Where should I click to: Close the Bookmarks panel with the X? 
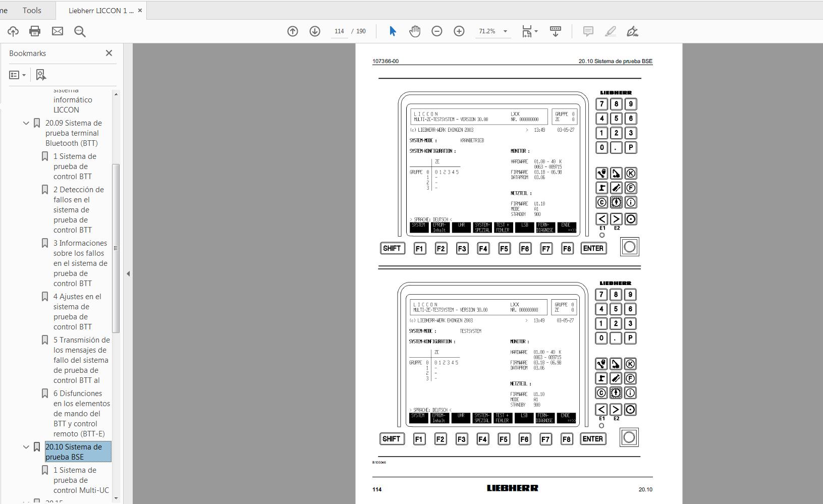tap(108, 53)
